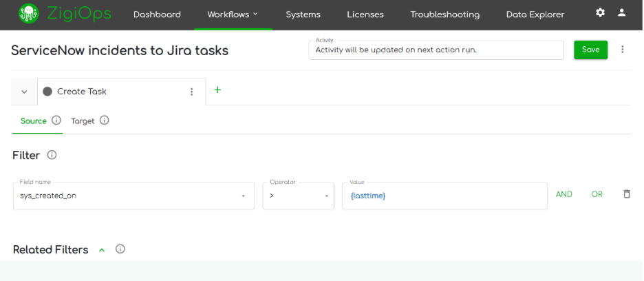This screenshot has width=644, height=281.
Task: Open the Troubleshooting page
Action: [444, 14]
